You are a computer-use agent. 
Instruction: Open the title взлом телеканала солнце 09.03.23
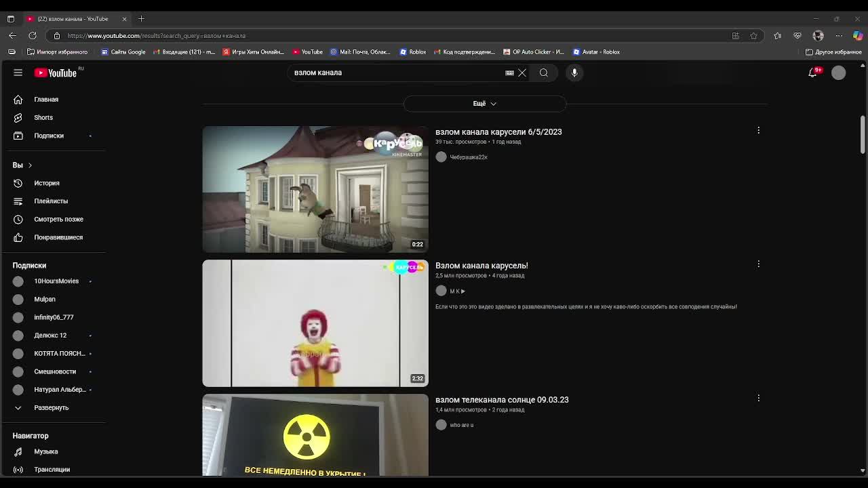coord(502,400)
